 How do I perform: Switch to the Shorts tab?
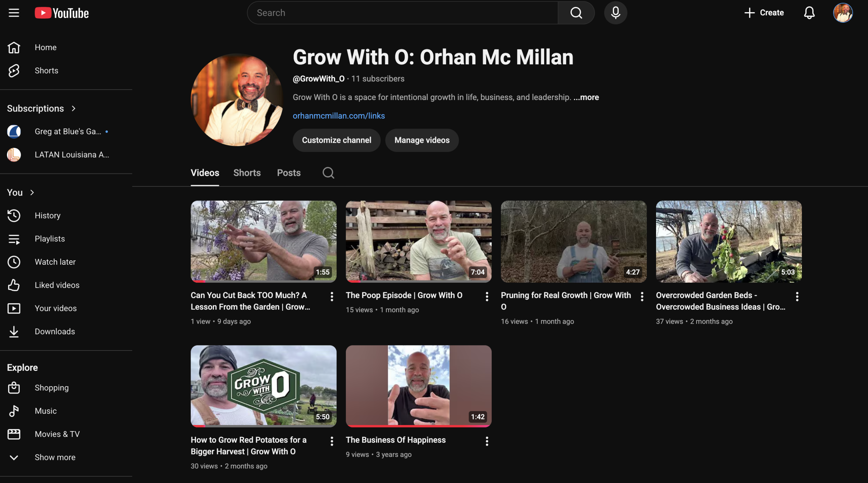[x=247, y=173]
